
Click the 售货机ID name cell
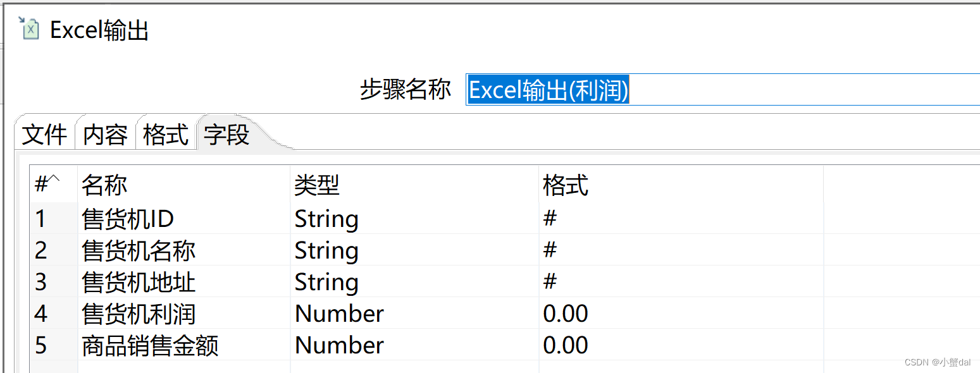pos(183,219)
